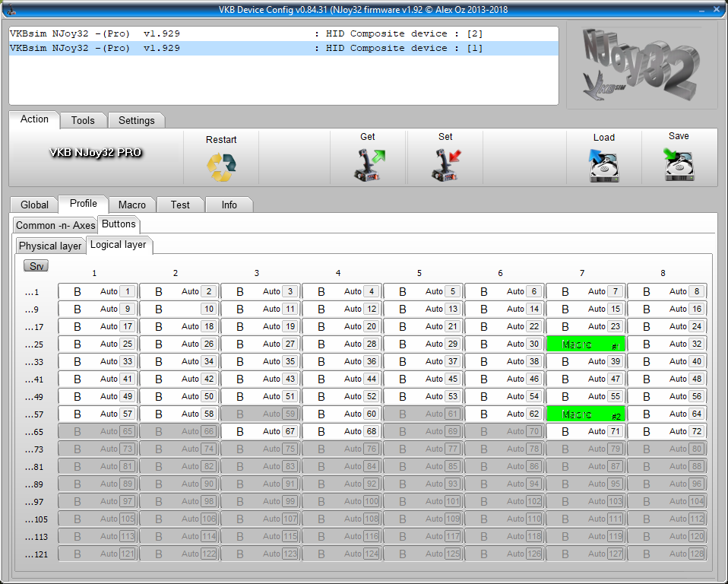This screenshot has height=584, width=728.
Task: Click logical button cell 57
Action: tap(98, 414)
